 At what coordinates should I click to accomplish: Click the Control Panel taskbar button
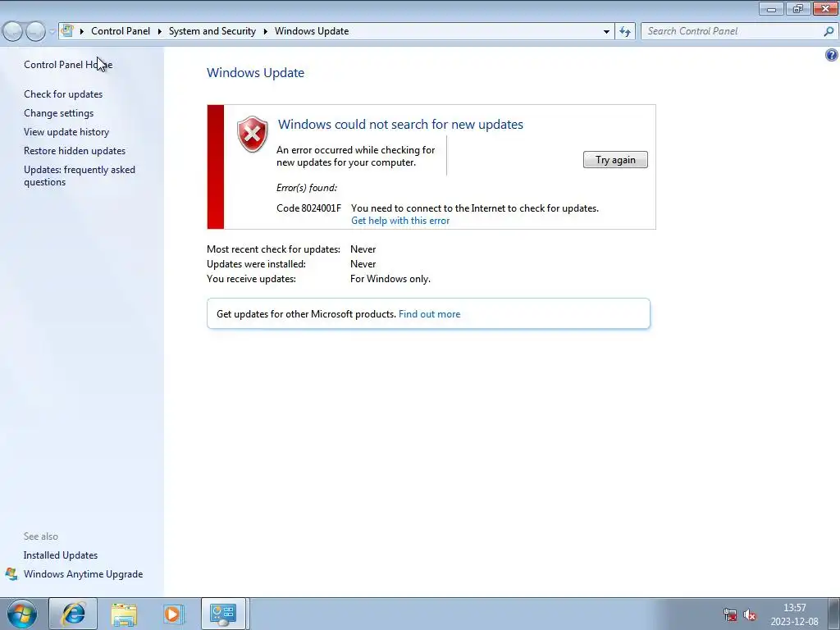(x=223, y=614)
